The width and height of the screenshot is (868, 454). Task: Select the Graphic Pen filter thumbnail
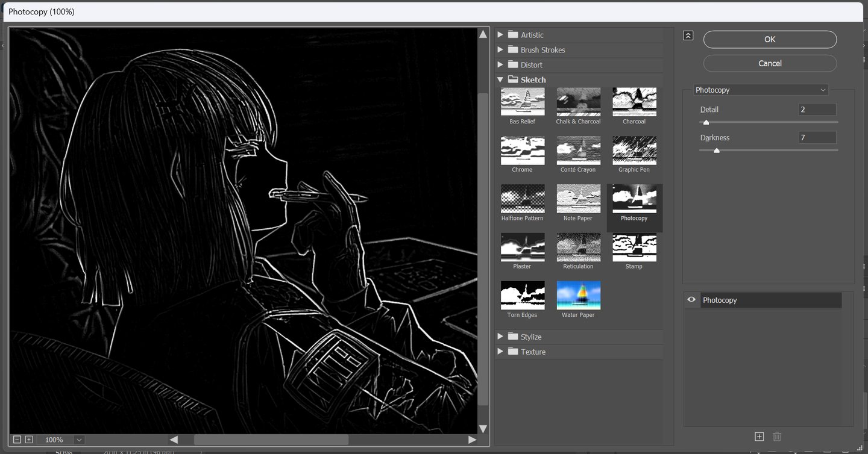click(x=634, y=151)
